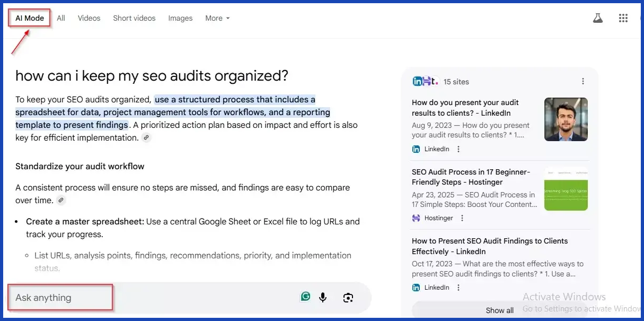
Task: Open 'SEO Audit Process in 17 Beginner-Friendly Steps' link
Action: [x=471, y=177]
